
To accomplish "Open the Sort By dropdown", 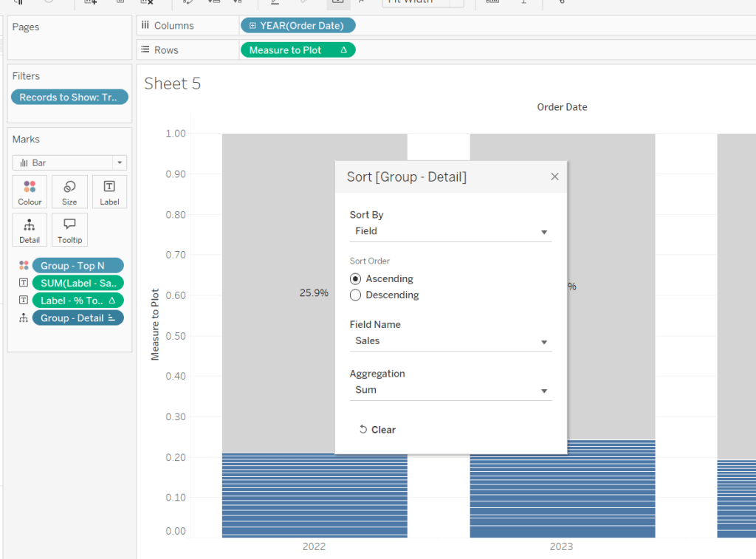I will point(450,231).
